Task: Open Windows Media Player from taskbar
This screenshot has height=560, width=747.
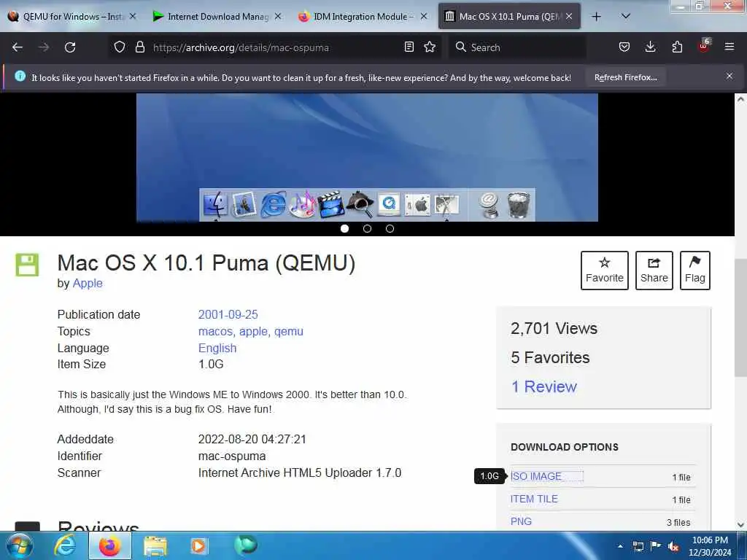Action: click(198, 545)
